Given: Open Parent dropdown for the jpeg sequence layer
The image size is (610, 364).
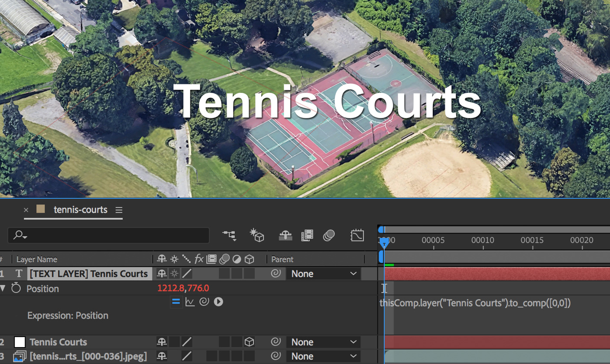Looking at the screenshot, I should pyautogui.click(x=323, y=356).
